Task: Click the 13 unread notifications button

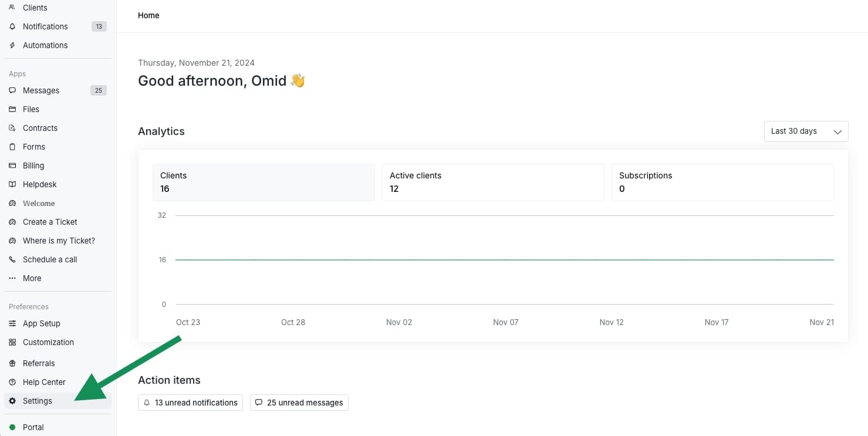Action: pos(190,403)
